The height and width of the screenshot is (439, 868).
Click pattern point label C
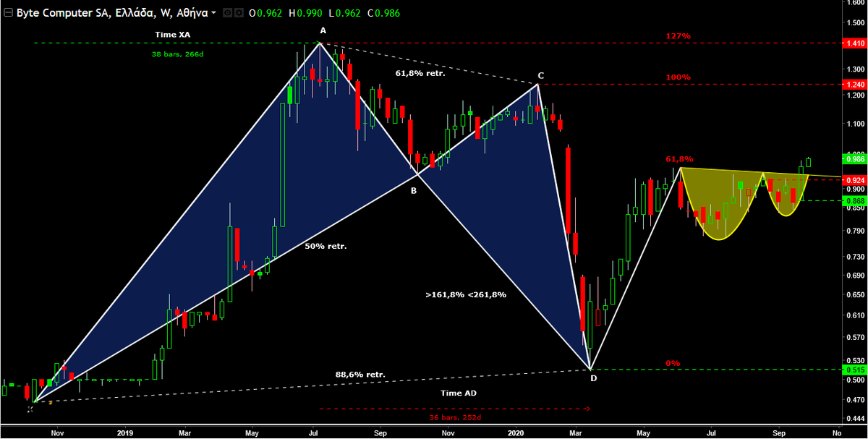540,75
